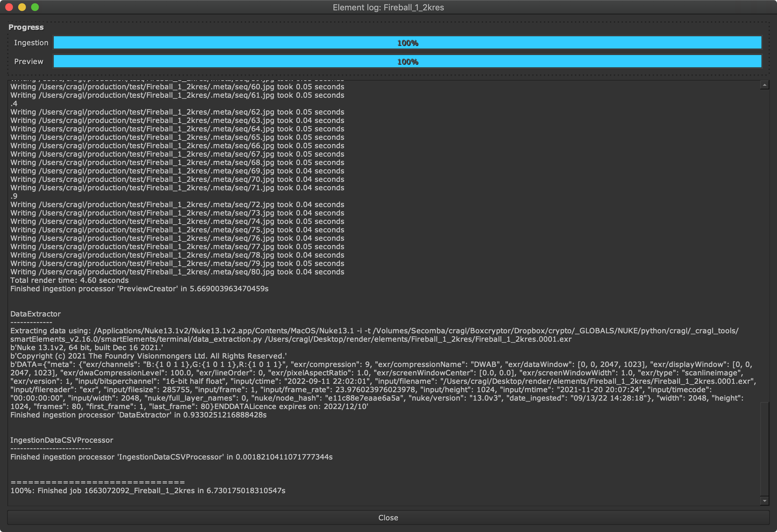Click the scroll up arrow of the log
This screenshot has width=777, height=532.
pyautogui.click(x=764, y=85)
